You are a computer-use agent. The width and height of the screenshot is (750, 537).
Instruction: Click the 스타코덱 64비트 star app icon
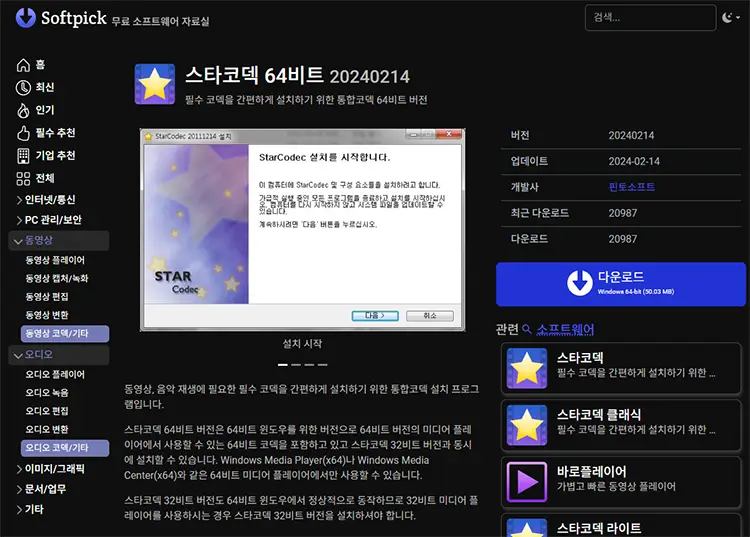[154, 84]
